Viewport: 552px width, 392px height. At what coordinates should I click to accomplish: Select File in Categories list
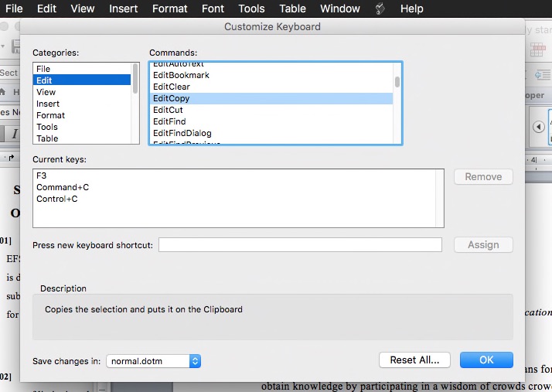[82, 69]
